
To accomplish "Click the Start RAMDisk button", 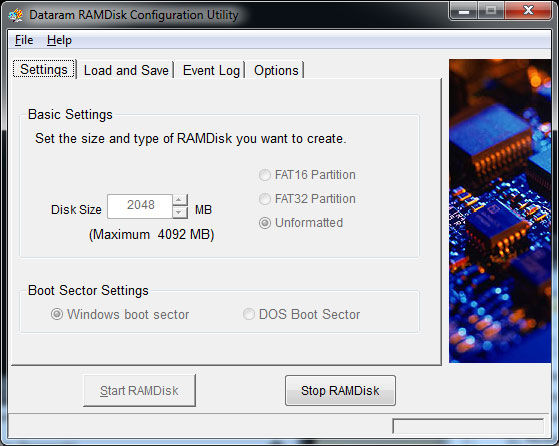I will [139, 390].
